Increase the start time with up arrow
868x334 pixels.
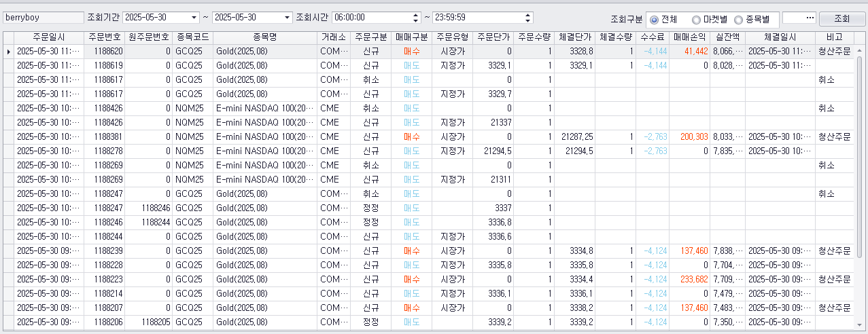(416, 14)
